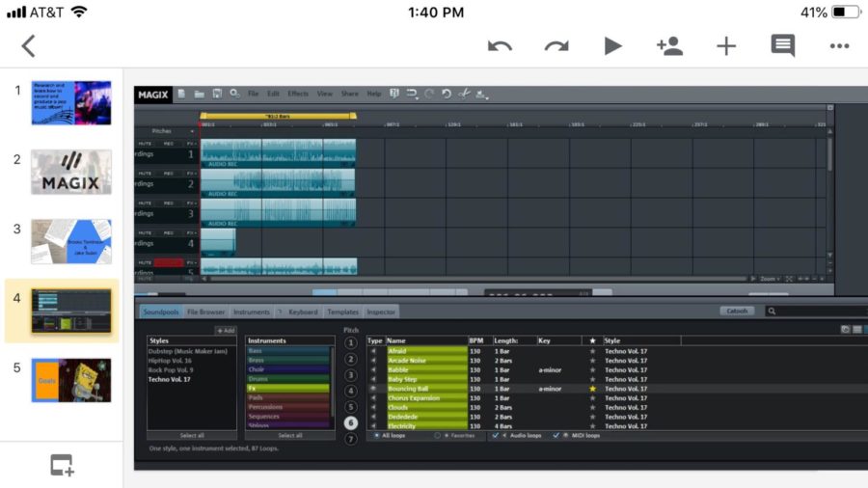Screen dimensions: 868x488
Task: Mute track 3
Action: [145, 203]
